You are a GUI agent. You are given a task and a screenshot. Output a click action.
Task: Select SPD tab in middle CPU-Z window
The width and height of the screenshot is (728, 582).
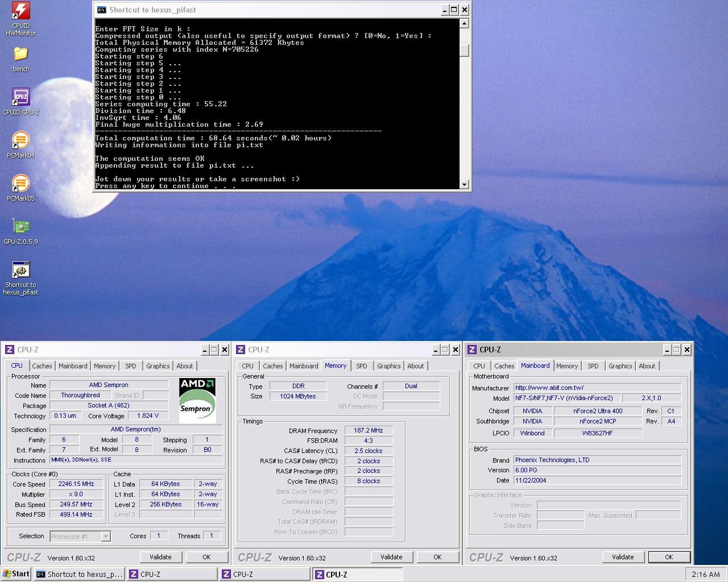tap(362, 366)
